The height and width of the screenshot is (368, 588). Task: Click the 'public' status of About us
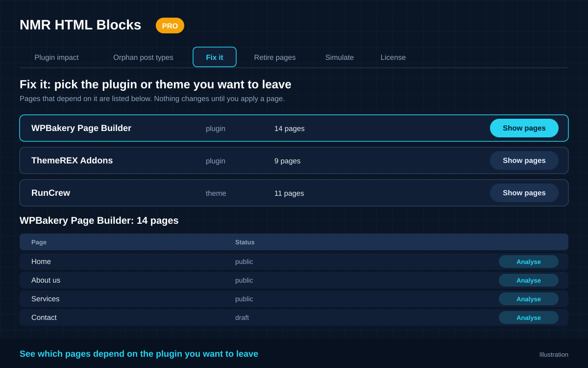(244, 280)
